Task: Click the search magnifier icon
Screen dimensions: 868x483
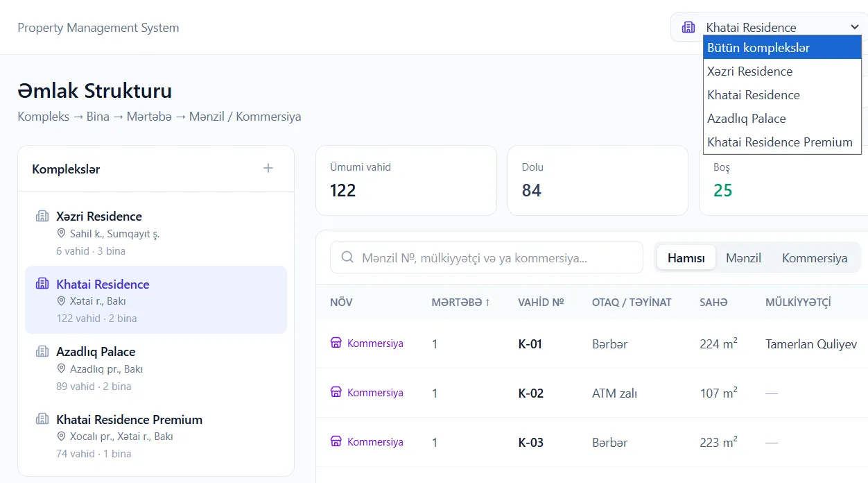Action: click(x=348, y=257)
